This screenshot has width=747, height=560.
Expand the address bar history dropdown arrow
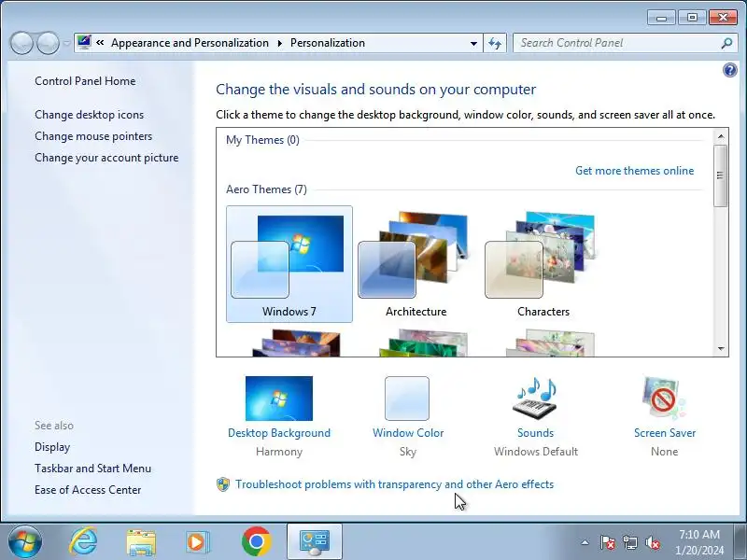[x=473, y=43]
